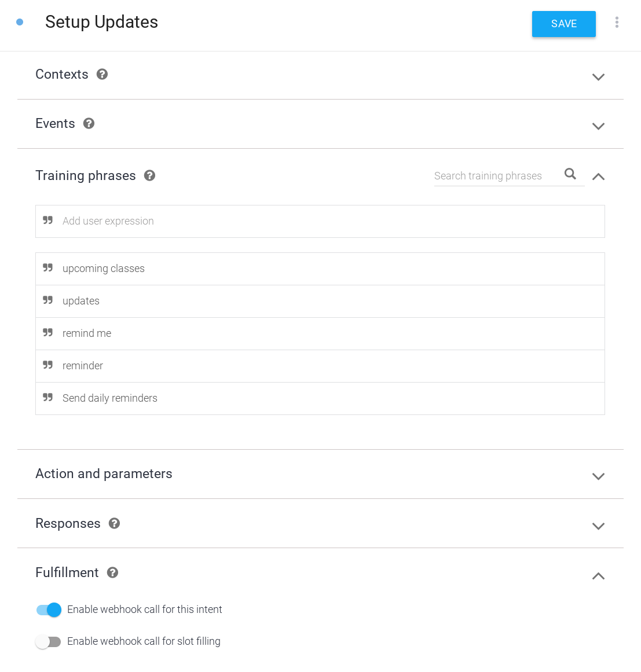Focus the Search training phrases field
The width and height of the screenshot is (641, 672).
(492, 176)
